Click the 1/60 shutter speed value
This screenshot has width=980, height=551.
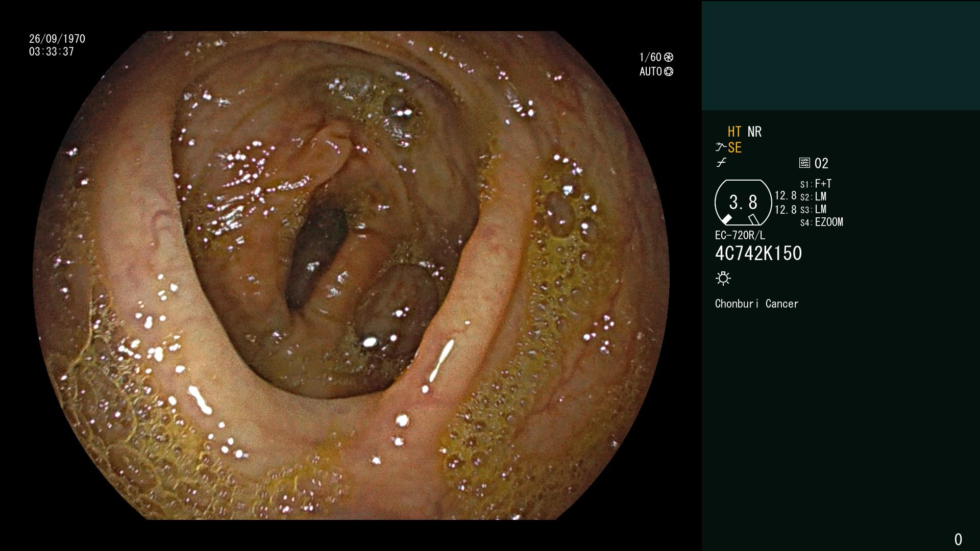click(650, 57)
